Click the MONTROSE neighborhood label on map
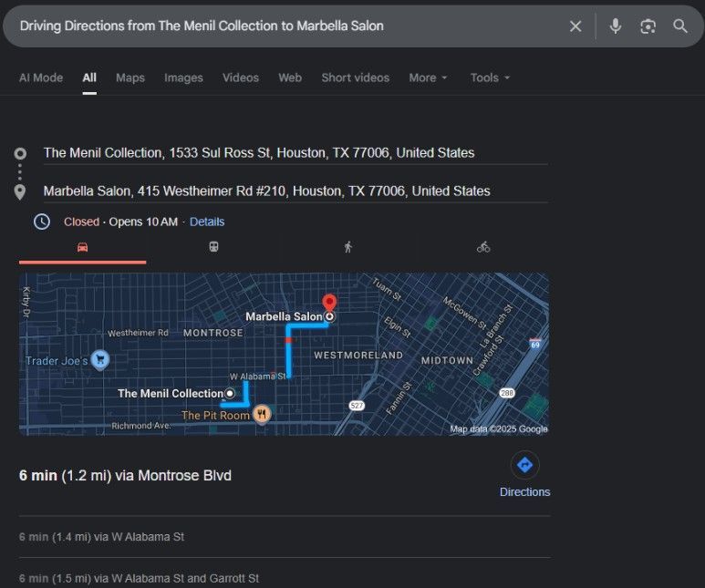This screenshot has width=705, height=588. click(x=213, y=333)
